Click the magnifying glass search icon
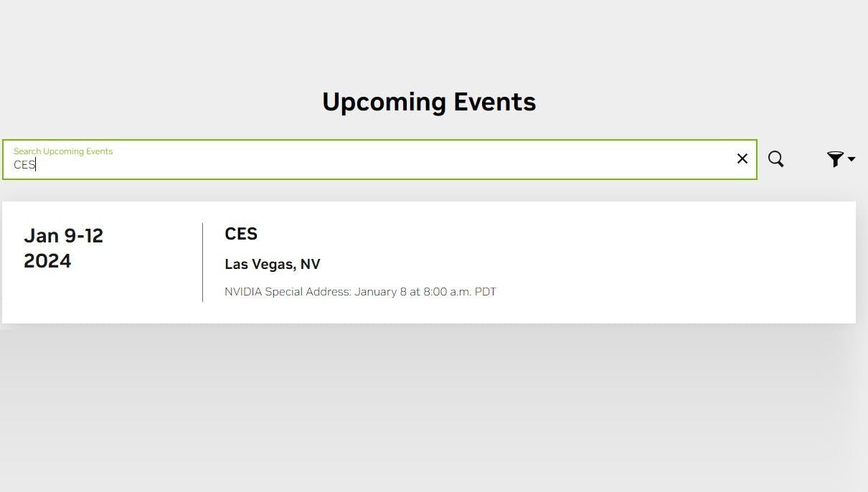This screenshot has width=868, height=492. [x=775, y=159]
